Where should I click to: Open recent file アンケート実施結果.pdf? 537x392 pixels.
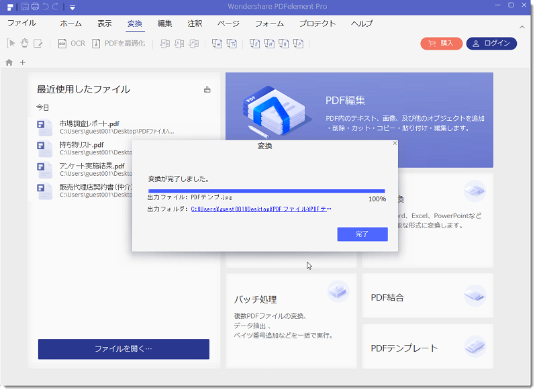[x=83, y=169]
